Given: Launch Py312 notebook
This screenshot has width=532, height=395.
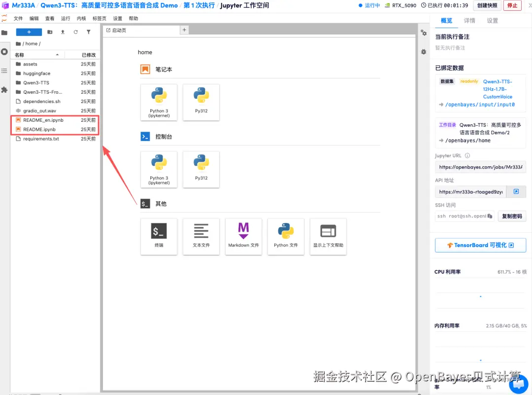Looking at the screenshot, I should [201, 102].
